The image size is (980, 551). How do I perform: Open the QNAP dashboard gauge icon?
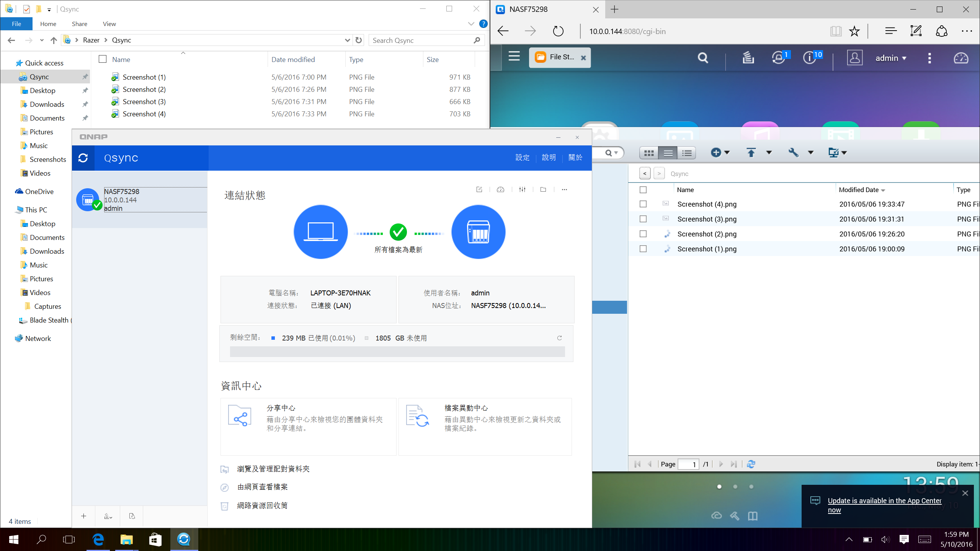click(x=961, y=58)
